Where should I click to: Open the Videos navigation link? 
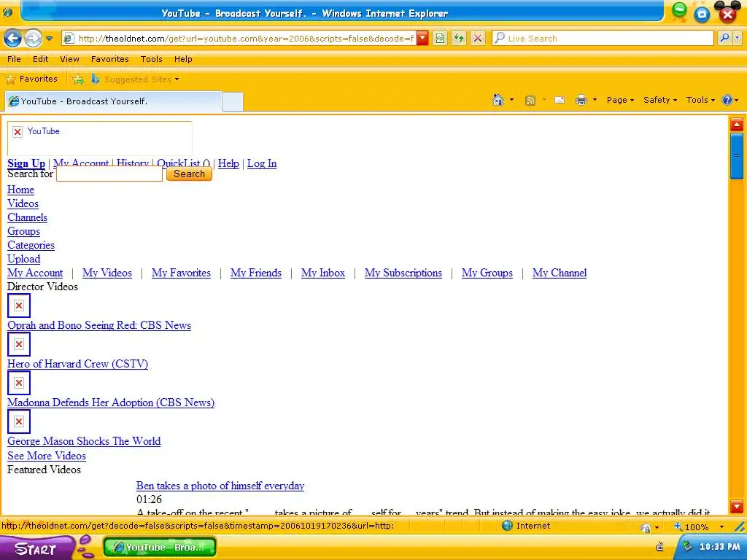click(23, 203)
